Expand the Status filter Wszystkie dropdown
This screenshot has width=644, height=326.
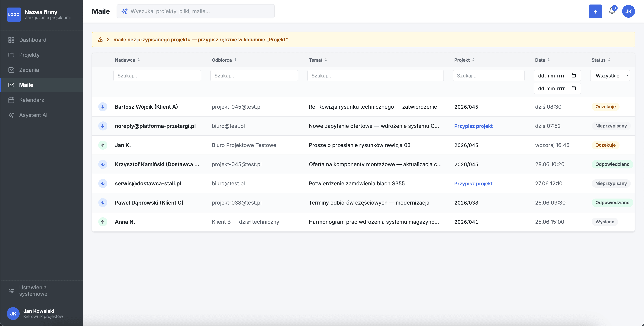(610, 76)
